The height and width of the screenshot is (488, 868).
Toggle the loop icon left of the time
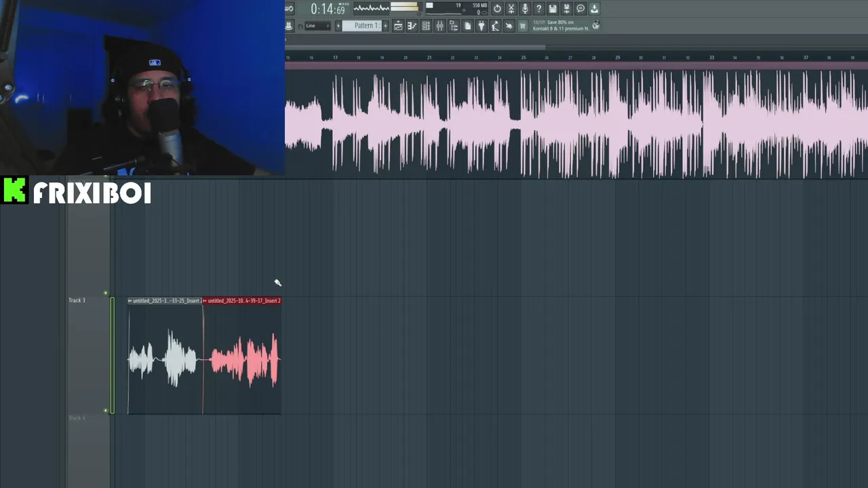[290, 9]
